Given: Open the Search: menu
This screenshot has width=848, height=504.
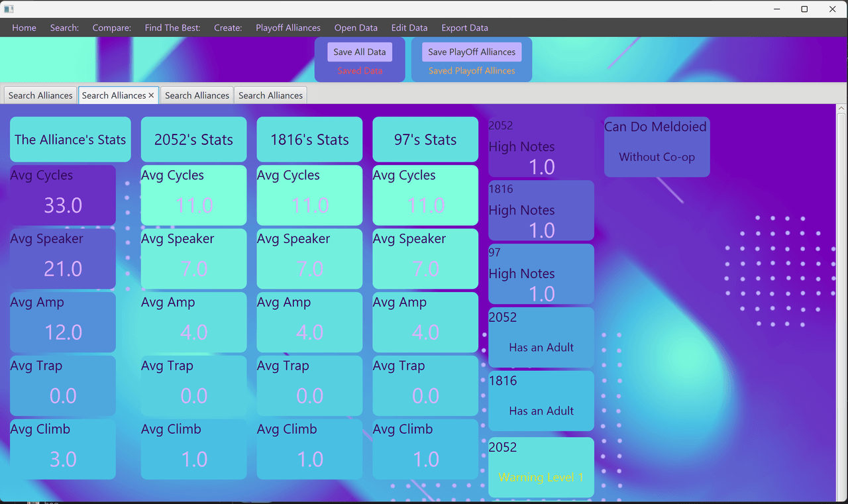Looking at the screenshot, I should [64, 28].
